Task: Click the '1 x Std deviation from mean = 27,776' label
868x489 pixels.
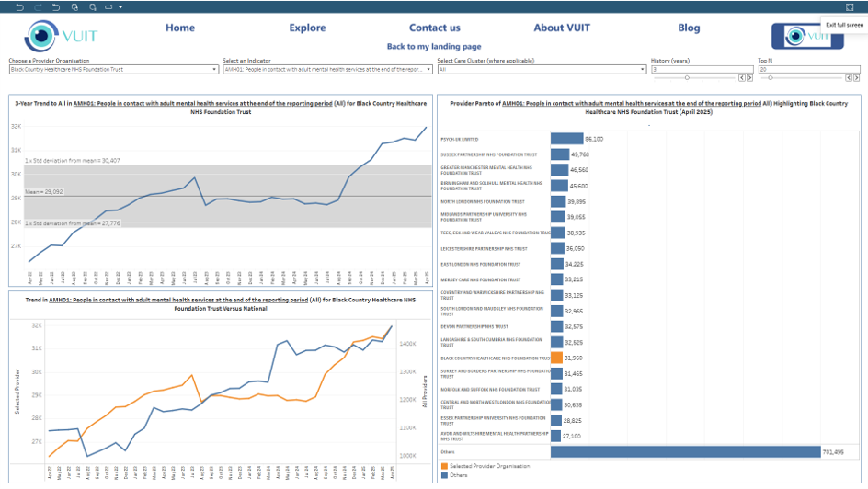Action: (72, 223)
